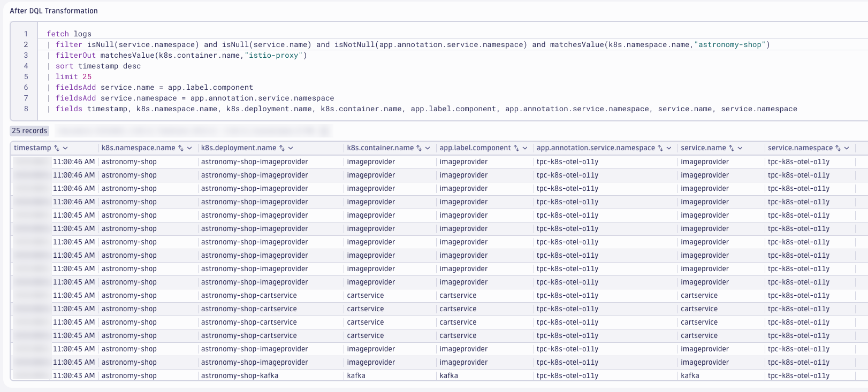Open the timestamp column dropdown chevron
Image resolution: width=868 pixels, height=392 pixels.
(65, 148)
